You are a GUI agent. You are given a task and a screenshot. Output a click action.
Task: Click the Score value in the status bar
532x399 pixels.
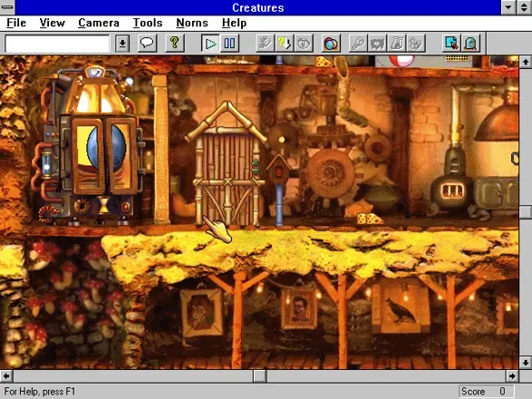coord(502,391)
